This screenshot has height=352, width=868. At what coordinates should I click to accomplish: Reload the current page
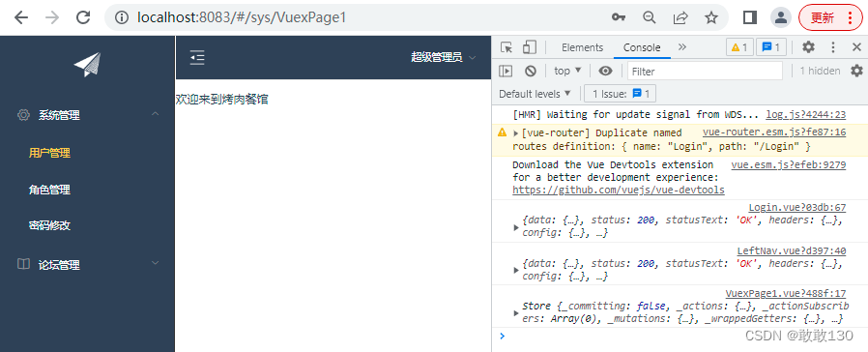point(83,17)
